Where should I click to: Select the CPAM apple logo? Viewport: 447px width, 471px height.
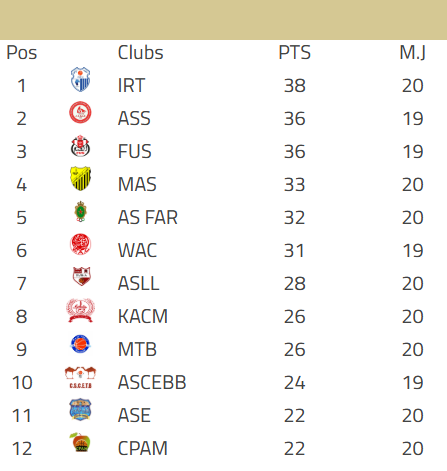pos(80,442)
